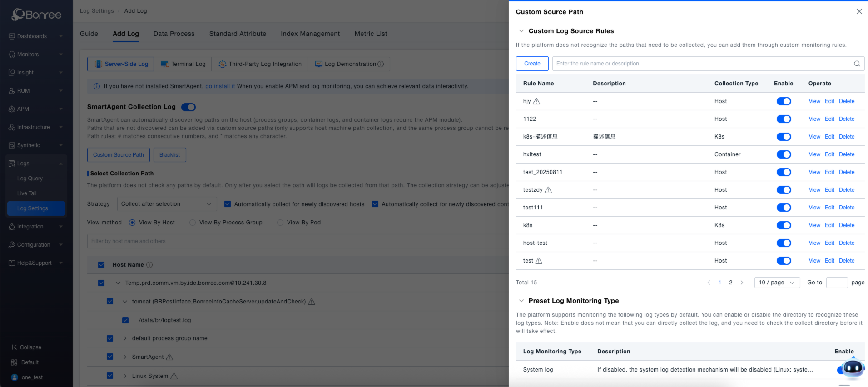The width and height of the screenshot is (868, 387).
Task: Switch to the Data Process tab
Action: (x=174, y=34)
